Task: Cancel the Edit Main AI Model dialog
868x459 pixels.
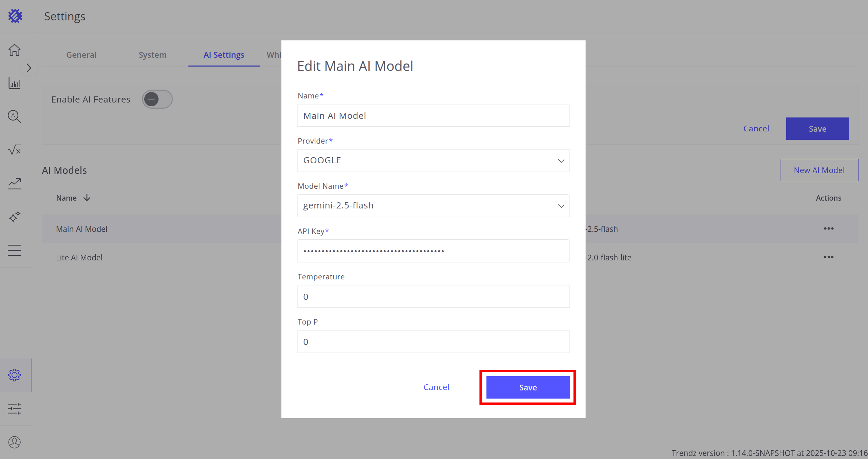Action: 436,387
